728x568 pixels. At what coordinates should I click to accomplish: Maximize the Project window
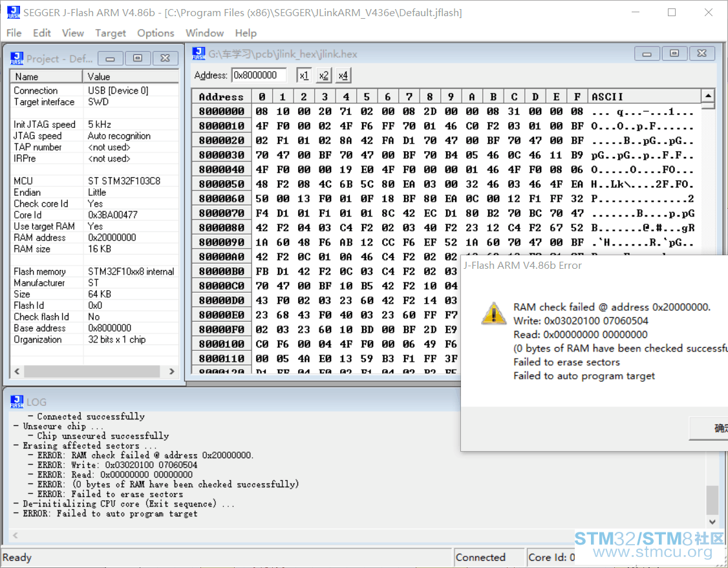tap(138, 58)
